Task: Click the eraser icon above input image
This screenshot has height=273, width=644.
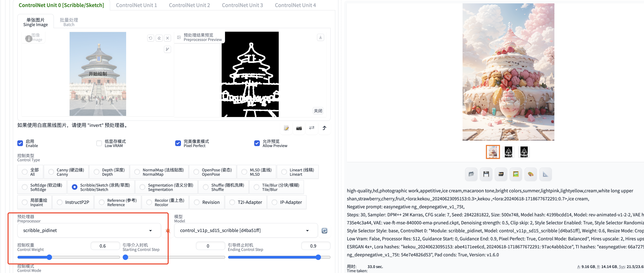Action: click(159, 38)
